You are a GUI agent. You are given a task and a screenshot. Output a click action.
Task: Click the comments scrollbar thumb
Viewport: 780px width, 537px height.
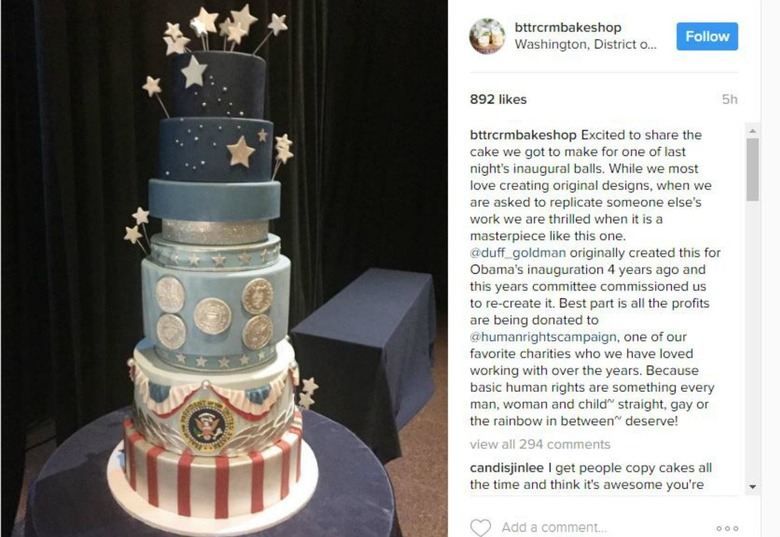click(753, 170)
